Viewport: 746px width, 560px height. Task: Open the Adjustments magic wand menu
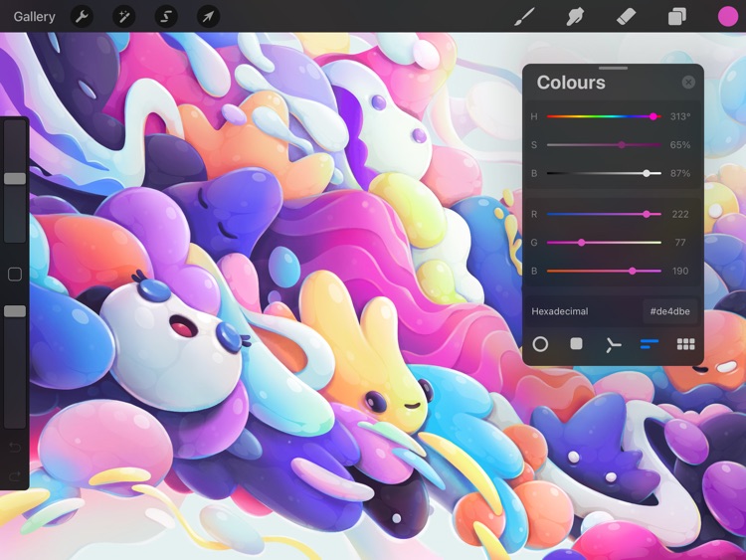point(123,16)
